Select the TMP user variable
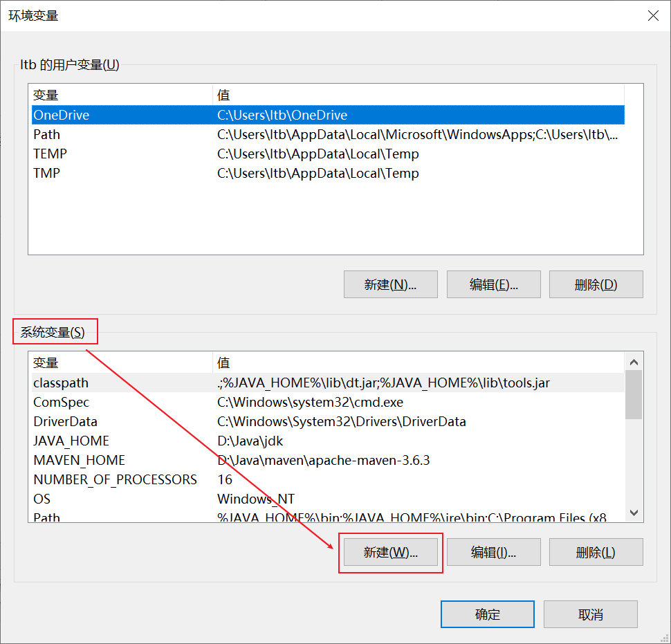671x644 pixels. click(x=328, y=173)
